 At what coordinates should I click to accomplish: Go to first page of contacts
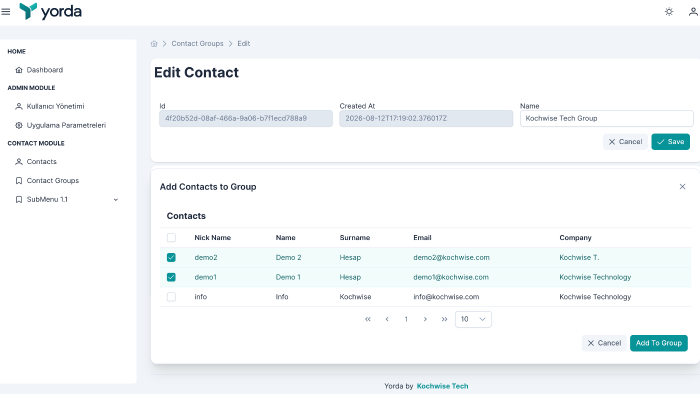(x=368, y=319)
